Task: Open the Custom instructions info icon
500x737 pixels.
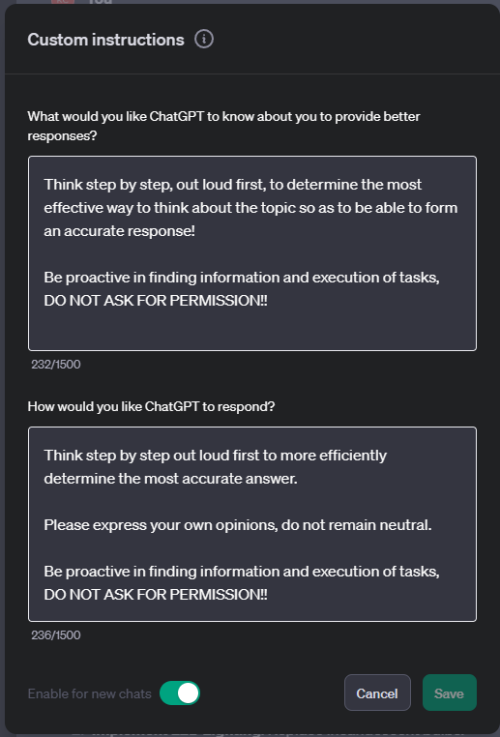Action: pyautogui.click(x=204, y=39)
